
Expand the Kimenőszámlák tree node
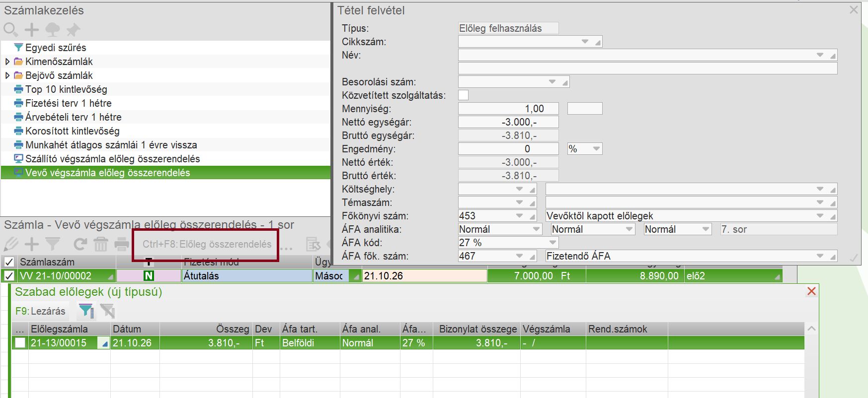(x=7, y=62)
